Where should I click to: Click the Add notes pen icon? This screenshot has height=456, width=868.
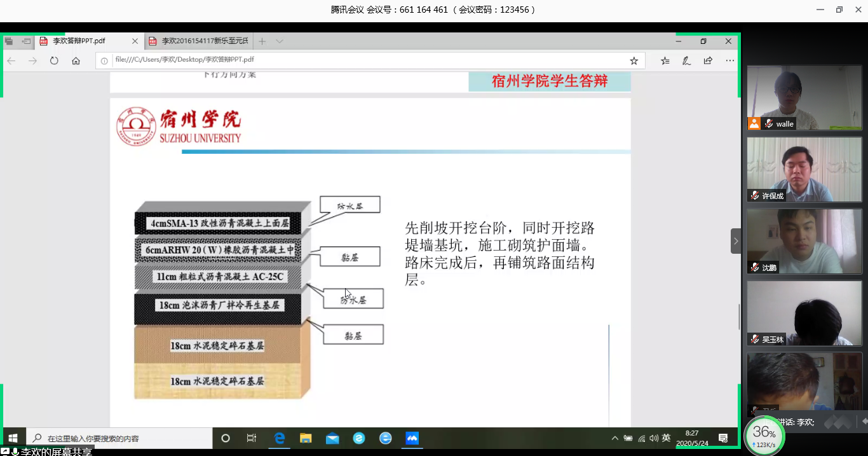pyautogui.click(x=686, y=61)
